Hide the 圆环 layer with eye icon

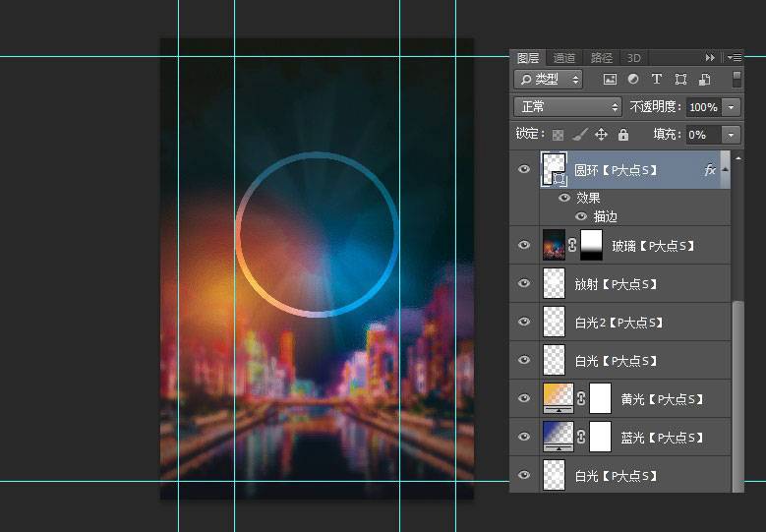pos(524,169)
